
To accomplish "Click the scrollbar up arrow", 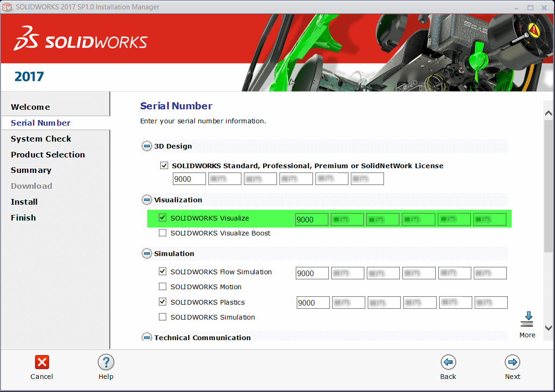I will click(548, 112).
